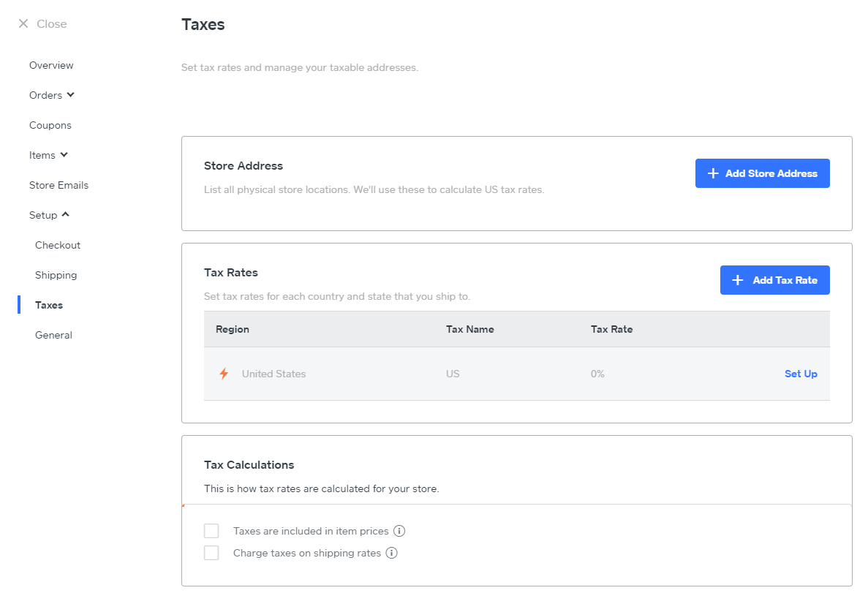Click plus icon on Add Tax Rate
Viewport: 868px width, 604px height.
(x=738, y=280)
